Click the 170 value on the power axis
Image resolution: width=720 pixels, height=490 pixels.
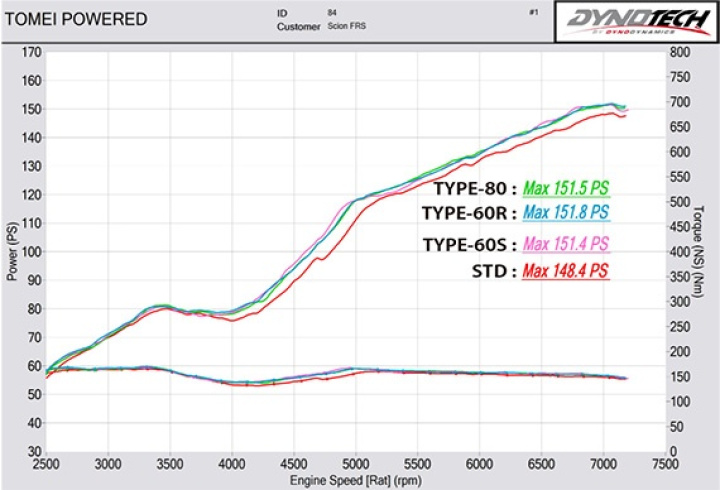click(x=32, y=52)
